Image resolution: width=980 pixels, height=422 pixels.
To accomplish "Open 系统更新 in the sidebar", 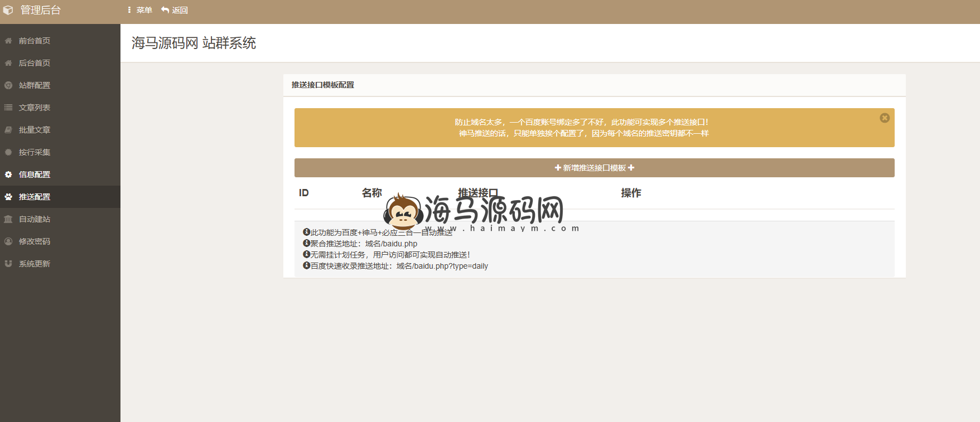I will 34,264.
